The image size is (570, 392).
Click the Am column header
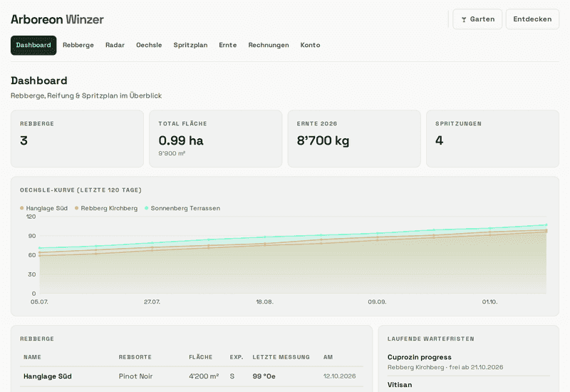coord(328,357)
